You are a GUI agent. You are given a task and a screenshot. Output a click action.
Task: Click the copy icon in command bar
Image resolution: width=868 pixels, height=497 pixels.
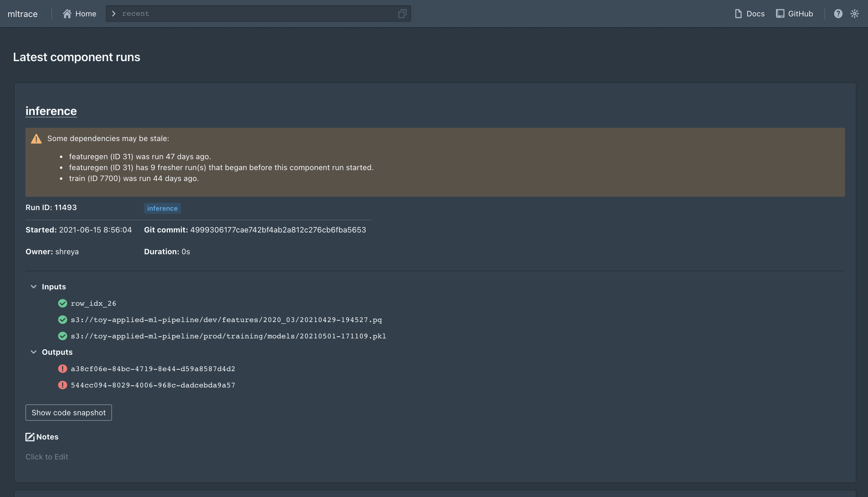pos(402,14)
